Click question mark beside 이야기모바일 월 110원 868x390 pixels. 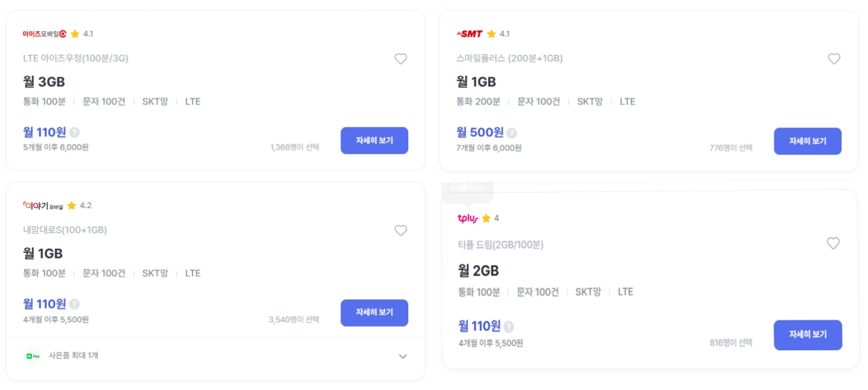[75, 304]
